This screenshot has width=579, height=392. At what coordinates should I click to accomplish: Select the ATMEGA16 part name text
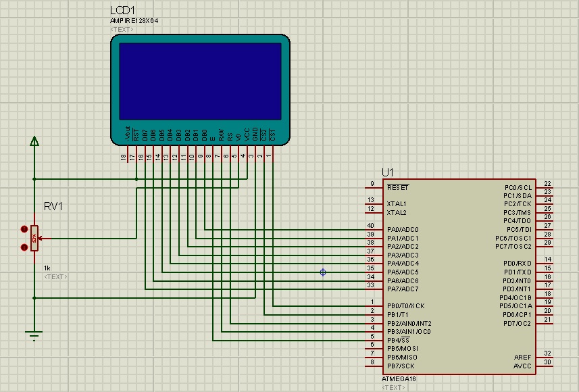click(399, 379)
